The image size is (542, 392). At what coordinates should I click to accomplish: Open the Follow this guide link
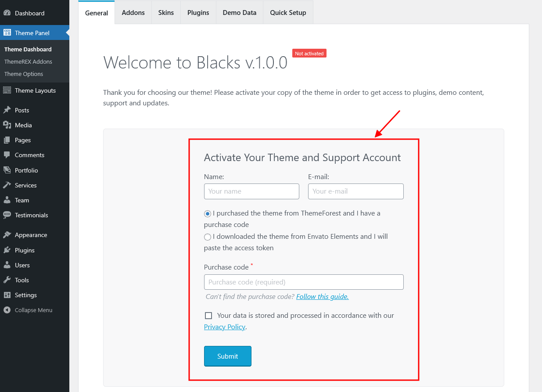tap(323, 296)
